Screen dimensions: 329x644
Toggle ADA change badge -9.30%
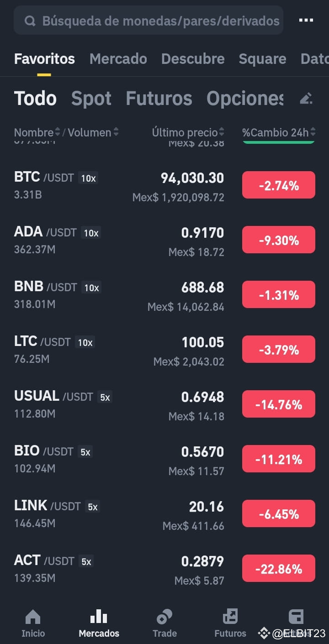click(x=278, y=240)
